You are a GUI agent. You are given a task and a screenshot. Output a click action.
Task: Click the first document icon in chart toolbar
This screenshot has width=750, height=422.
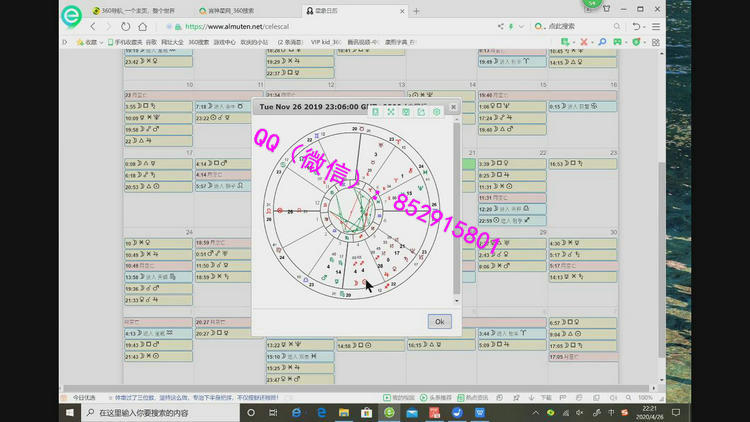(x=376, y=112)
